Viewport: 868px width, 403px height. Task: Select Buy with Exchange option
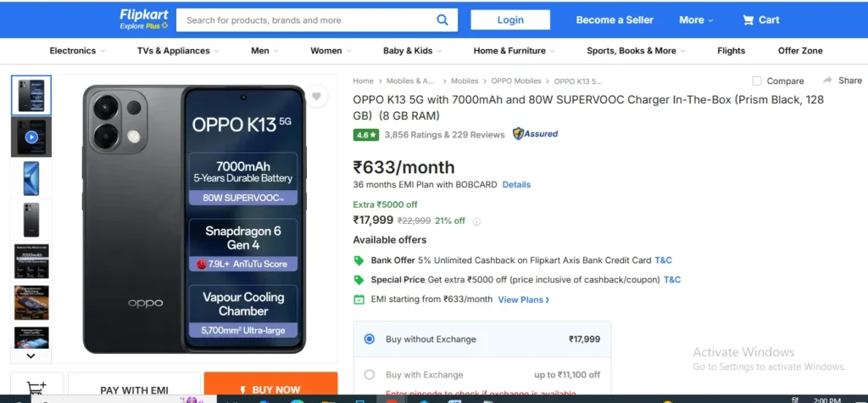(x=370, y=375)
